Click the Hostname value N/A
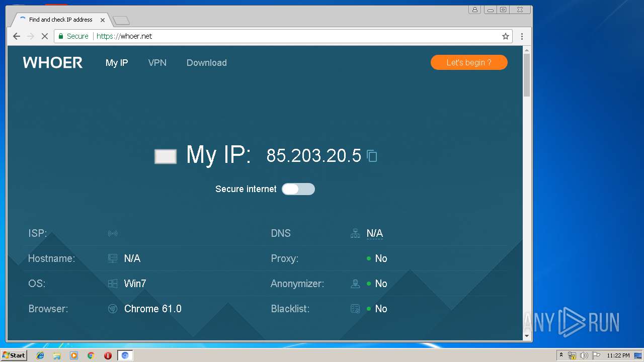Image resolution: width=644 pixels, height=362 pixels. pyautogui.click(x=132, y=258)
